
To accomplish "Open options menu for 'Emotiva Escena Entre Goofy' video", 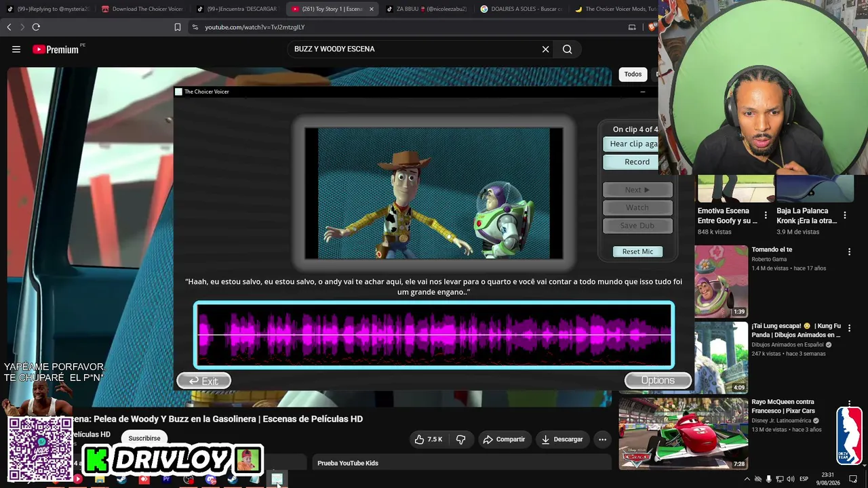I will (x=766, y=216).
